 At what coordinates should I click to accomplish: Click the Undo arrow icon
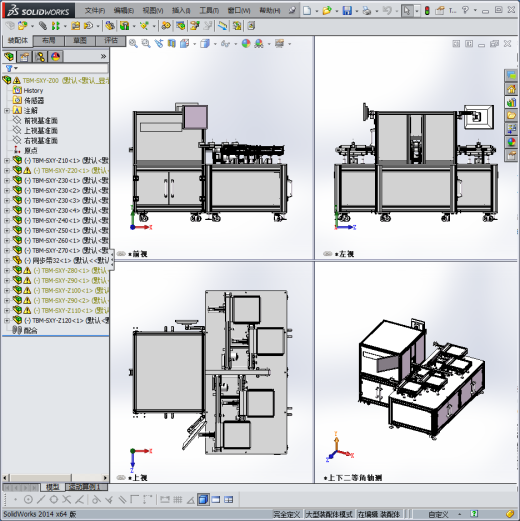pyautogui.click(x=387, y=11)
